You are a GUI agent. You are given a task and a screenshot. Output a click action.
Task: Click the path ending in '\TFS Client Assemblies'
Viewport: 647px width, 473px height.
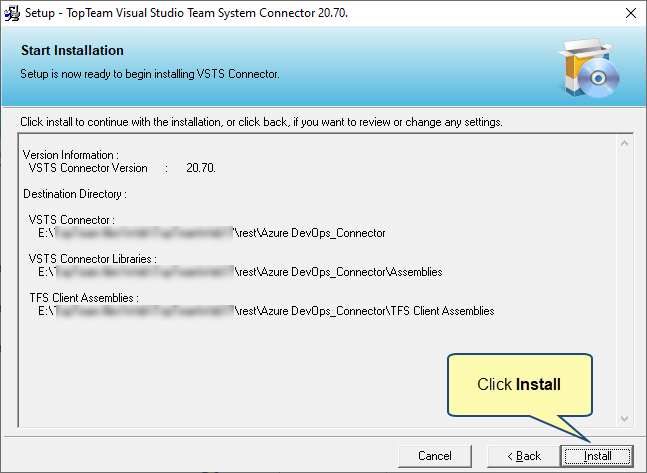[x=266, y=311]
